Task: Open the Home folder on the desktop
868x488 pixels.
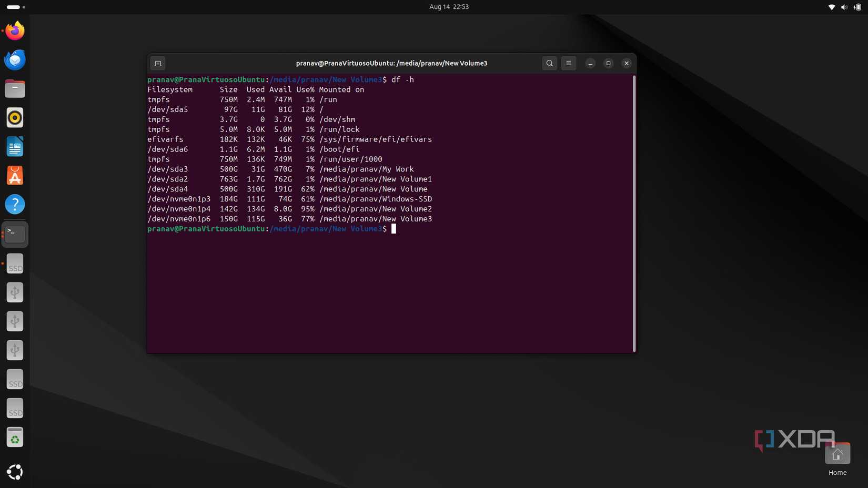Action: pos(837,453)
